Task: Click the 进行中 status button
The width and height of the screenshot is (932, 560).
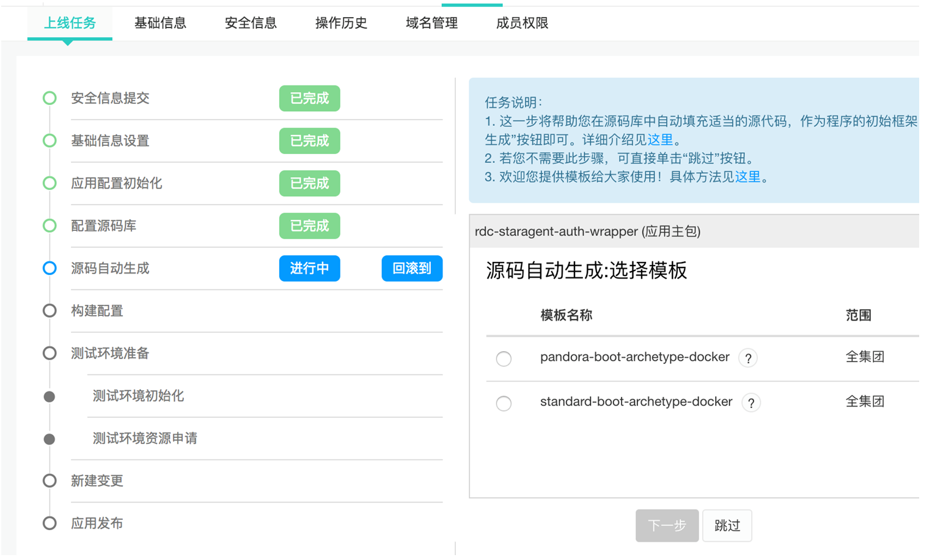Action: click(x=309, y=269)
